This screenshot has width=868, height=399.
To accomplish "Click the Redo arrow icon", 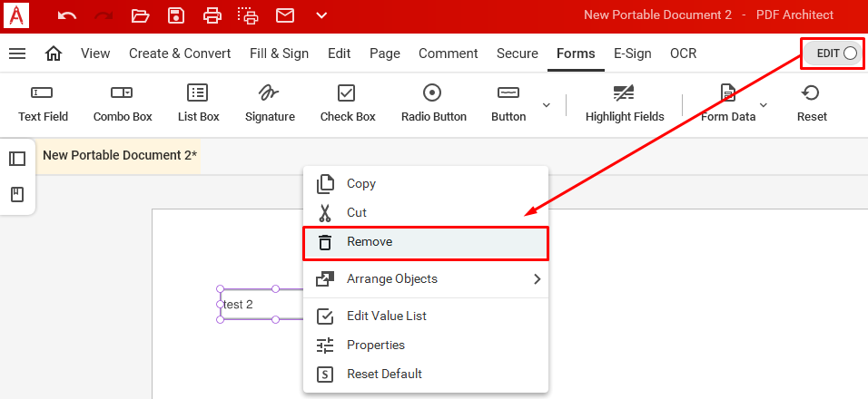I will 104,15.
